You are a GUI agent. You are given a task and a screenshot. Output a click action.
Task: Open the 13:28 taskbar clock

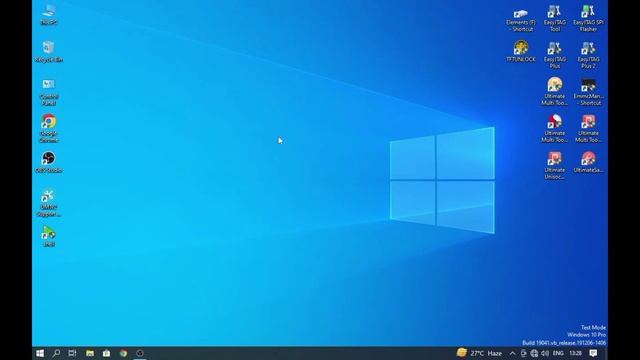point(575,353)
